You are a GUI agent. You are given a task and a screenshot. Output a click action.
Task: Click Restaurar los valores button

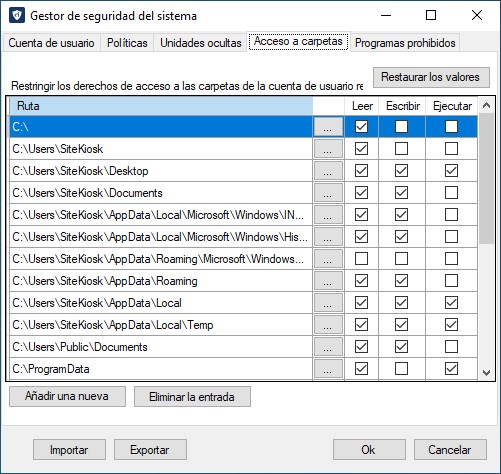431,77
